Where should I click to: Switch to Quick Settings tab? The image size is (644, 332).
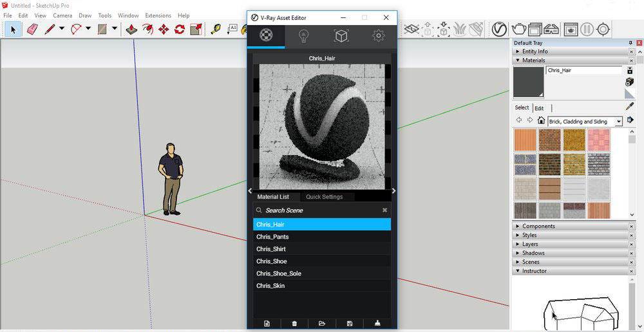coord(324,197)
